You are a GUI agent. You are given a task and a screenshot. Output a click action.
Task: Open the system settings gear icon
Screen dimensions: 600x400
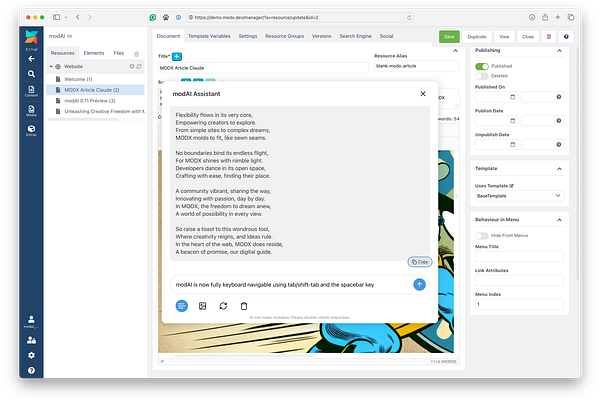pyautogui.click(x=31, y=355)
